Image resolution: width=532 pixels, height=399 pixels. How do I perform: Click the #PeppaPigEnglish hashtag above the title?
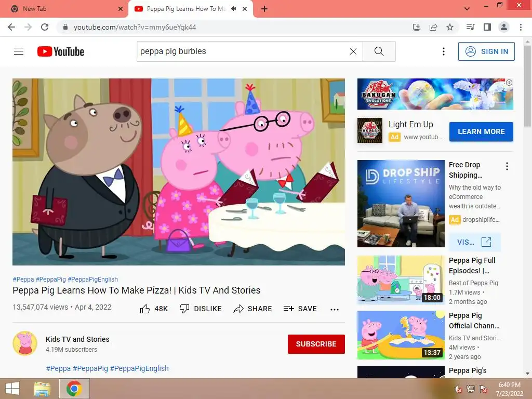(92, 279)
